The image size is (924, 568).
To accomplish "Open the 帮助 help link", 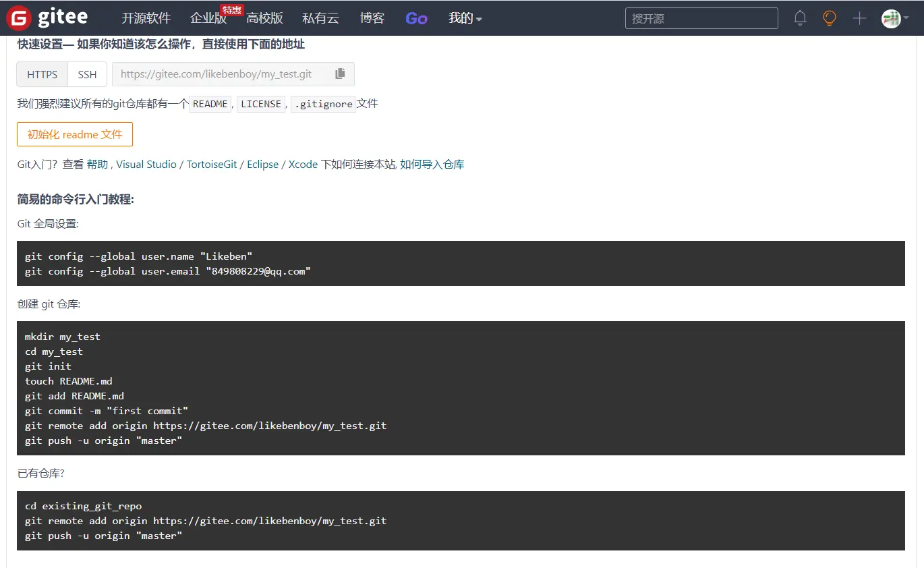I will pyautogui.click(x=97, y=164).
